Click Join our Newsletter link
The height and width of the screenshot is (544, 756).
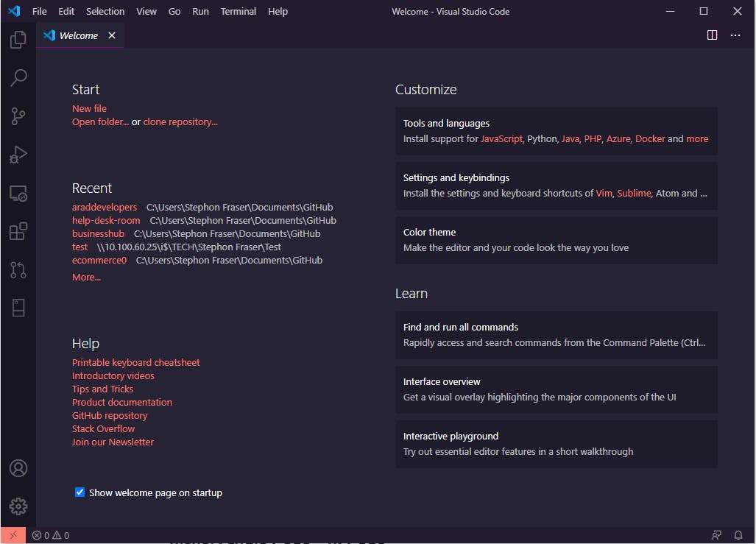click(113, 442)
